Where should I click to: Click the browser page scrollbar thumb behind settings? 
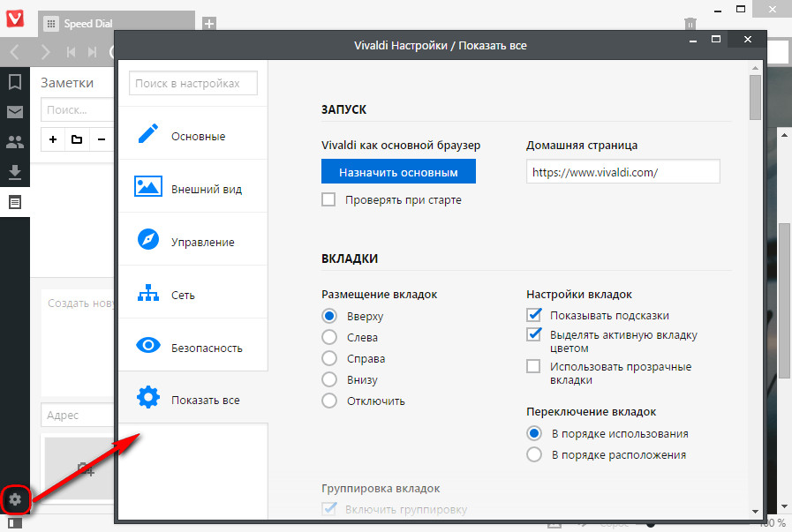pyautogui.click(x=784, y=300)
